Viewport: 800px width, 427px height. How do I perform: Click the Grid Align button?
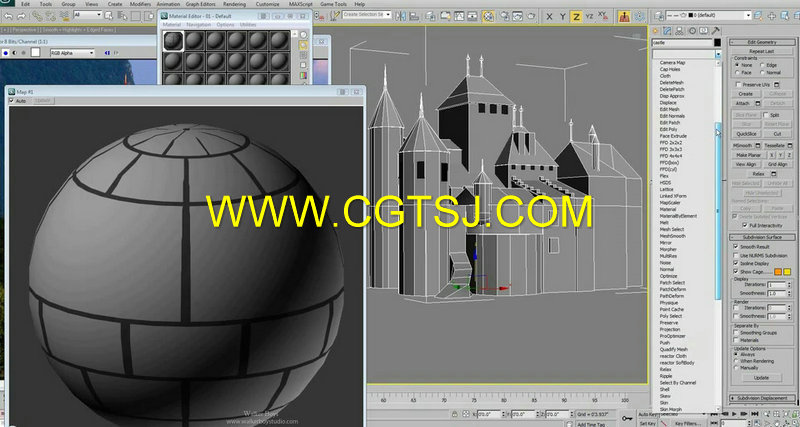click(777, 164)
